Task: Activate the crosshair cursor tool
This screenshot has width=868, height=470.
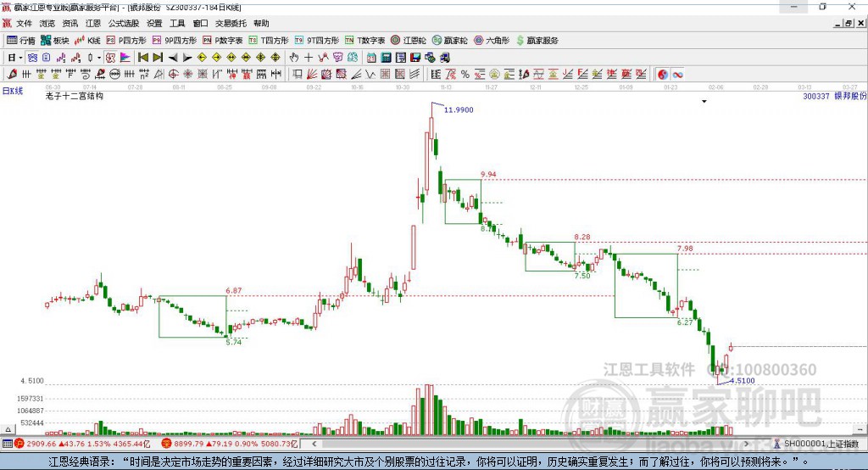Action: tap(309, 57)
